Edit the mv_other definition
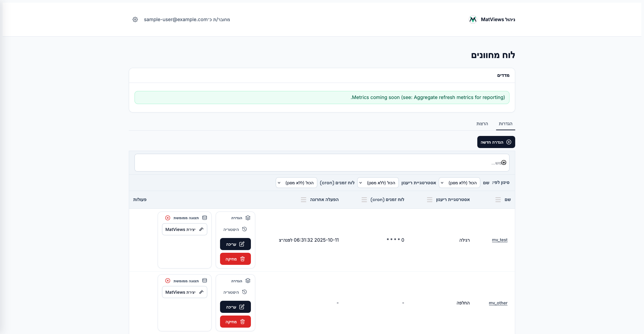The width and height of the screenshot is (644, 334). point(235,307)
